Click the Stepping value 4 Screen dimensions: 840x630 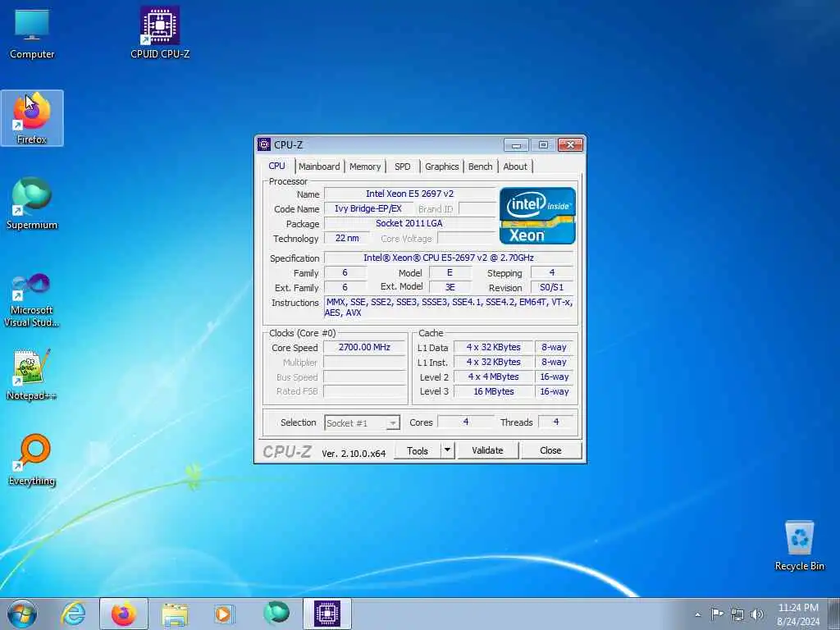coord(552,272)
